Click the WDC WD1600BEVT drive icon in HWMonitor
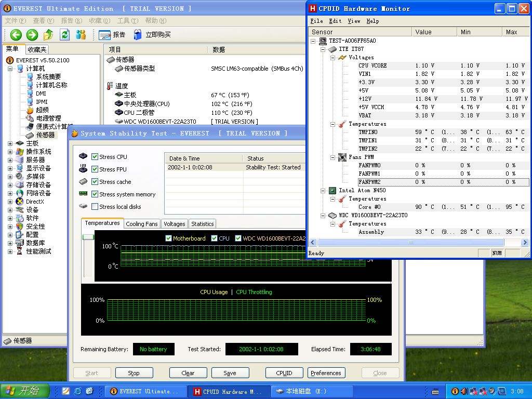 (x=332, y=216)
